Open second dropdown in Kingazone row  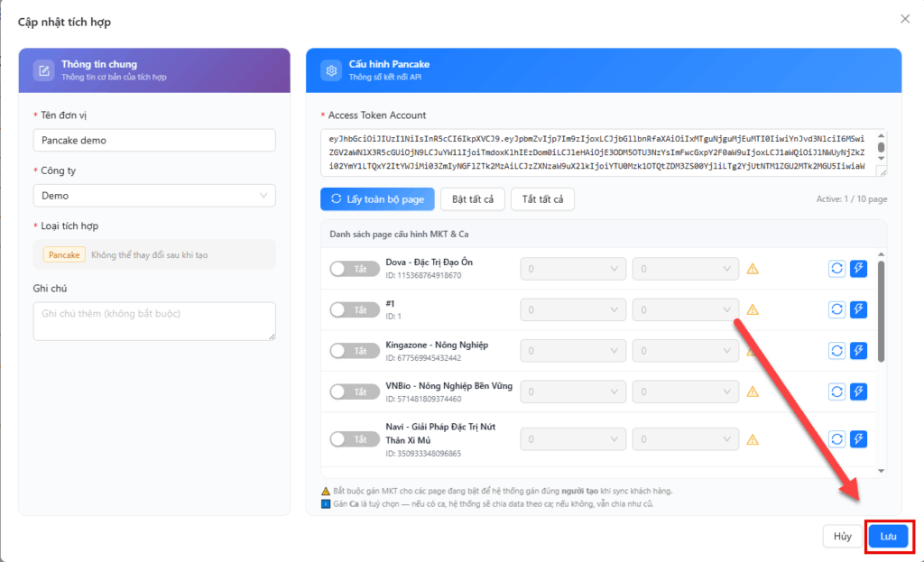coord(686,351)
